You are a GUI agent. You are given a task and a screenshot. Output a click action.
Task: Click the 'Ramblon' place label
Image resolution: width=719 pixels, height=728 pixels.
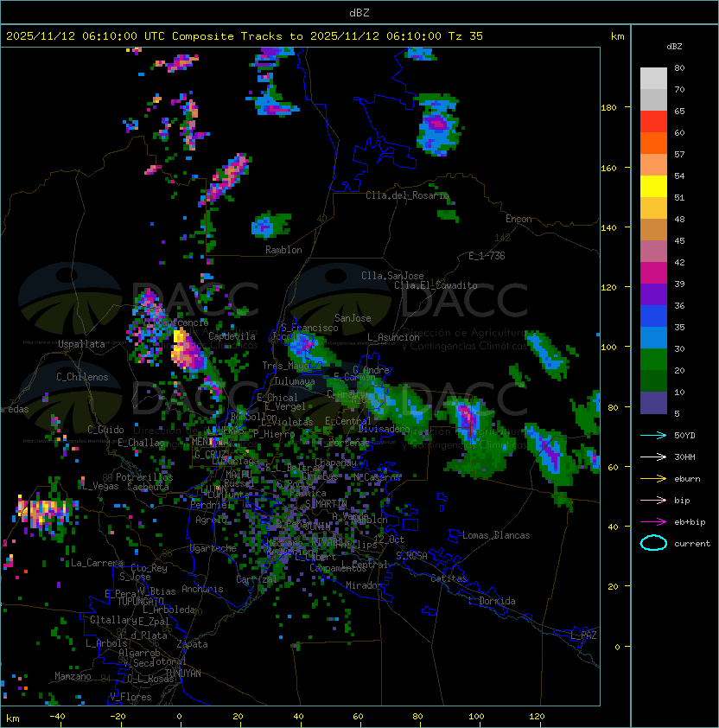click(283, 250)
